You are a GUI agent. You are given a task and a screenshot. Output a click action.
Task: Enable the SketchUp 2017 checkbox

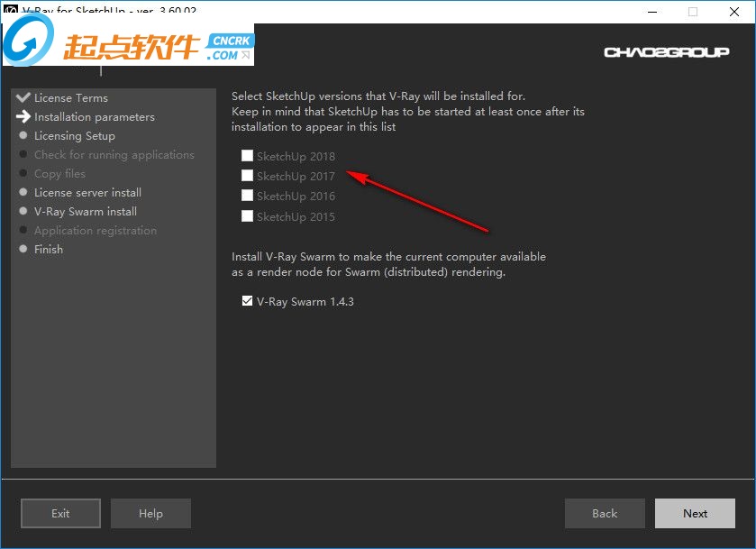(247, 175)
